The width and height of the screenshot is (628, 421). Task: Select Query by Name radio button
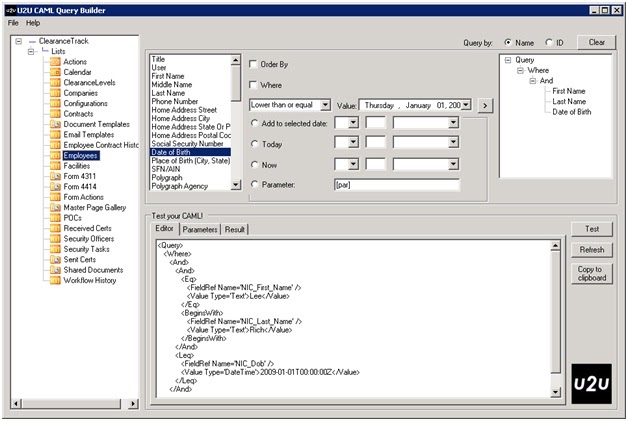pyautogui.click(x=508, y=42)
